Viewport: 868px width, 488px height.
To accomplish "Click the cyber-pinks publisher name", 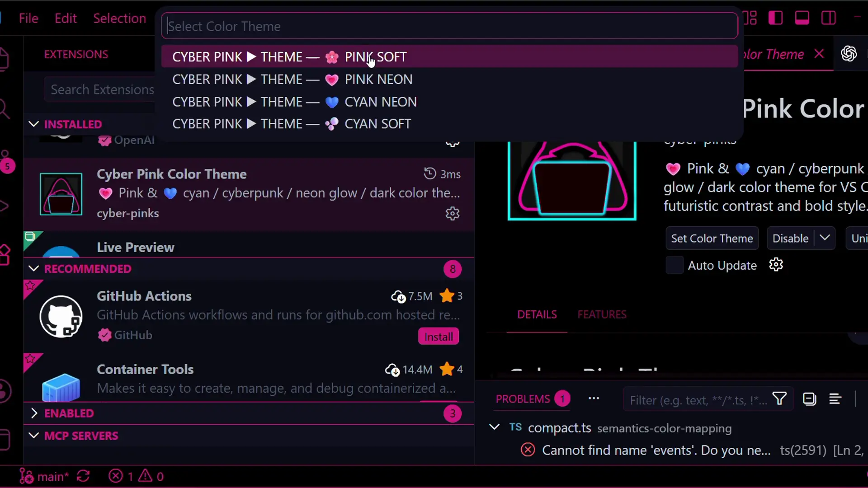I will point(127,213).
